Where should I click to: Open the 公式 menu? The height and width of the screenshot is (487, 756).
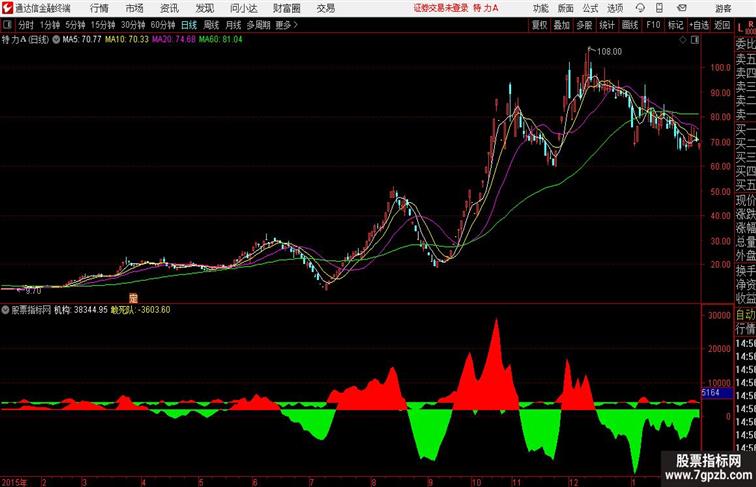pyautogui.click(x=590, y=8)
